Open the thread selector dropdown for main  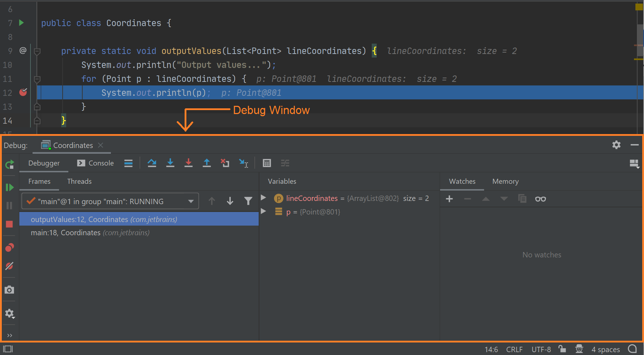click(x=191, y=201)
